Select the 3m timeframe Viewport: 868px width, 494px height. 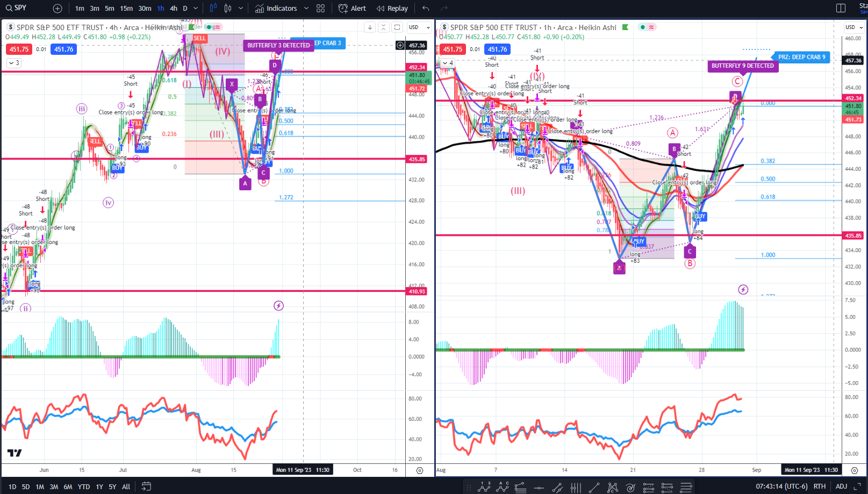[95, 9]
